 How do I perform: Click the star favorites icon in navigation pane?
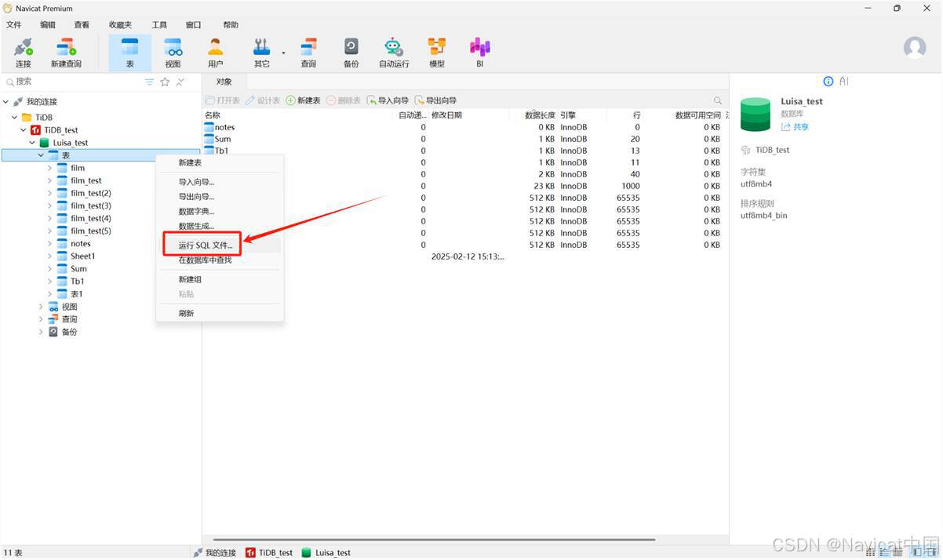[x=165, y=82]
